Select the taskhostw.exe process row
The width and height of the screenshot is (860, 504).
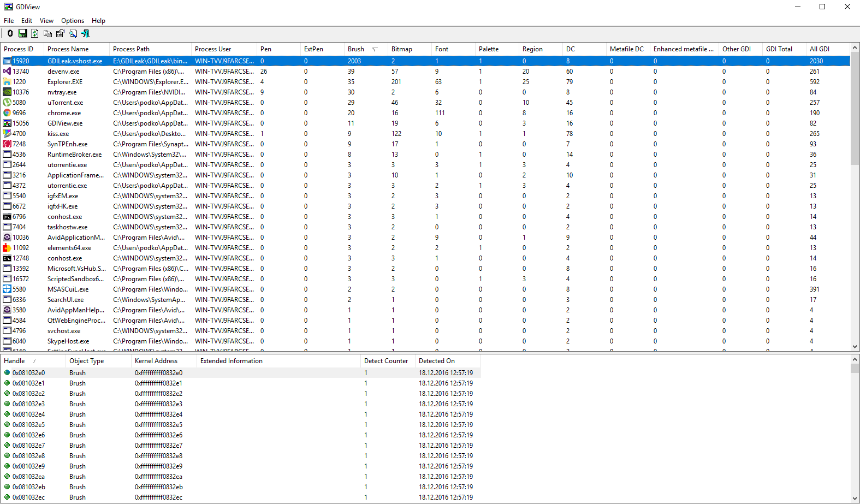425,227
